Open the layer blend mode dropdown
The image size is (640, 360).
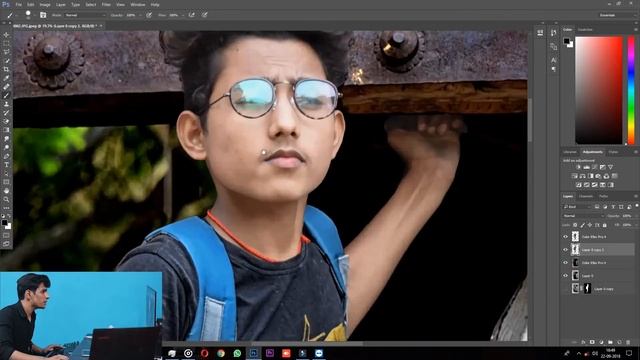click(x=583, y=216)
